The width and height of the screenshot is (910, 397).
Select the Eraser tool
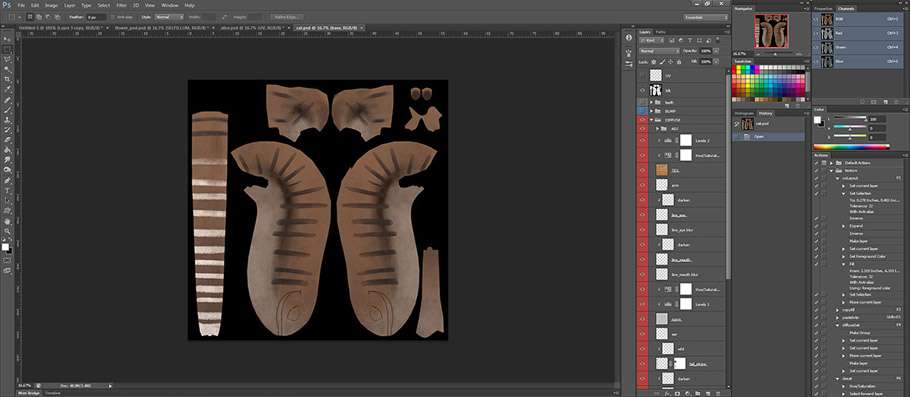coord(8,140)
